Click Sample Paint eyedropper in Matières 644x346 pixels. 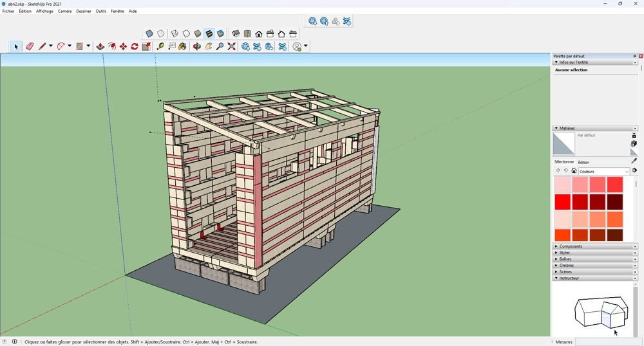(634, 161)
